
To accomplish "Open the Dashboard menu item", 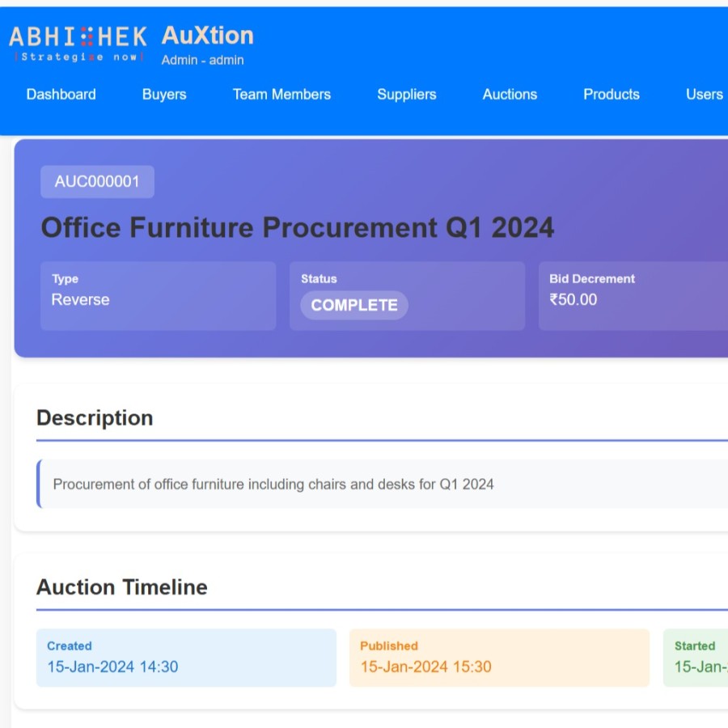I will [61, 95].
